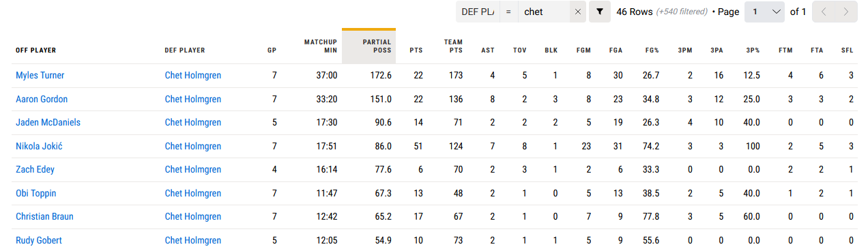The height and width of the screenshot is (251, 868).
Task: Clear the 'chet' filter with X icon
Action: tap(577, 12)
